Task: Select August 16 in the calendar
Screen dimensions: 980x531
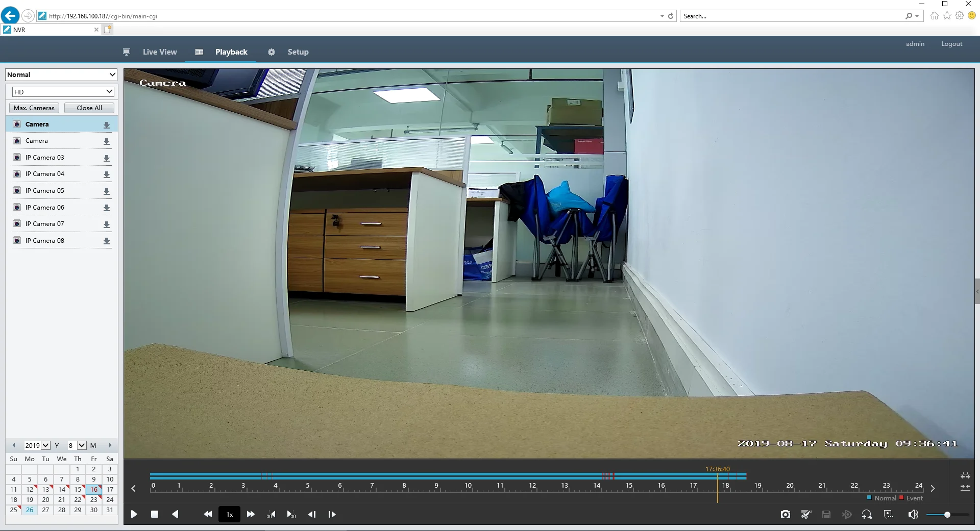Action: click(94, 489)
